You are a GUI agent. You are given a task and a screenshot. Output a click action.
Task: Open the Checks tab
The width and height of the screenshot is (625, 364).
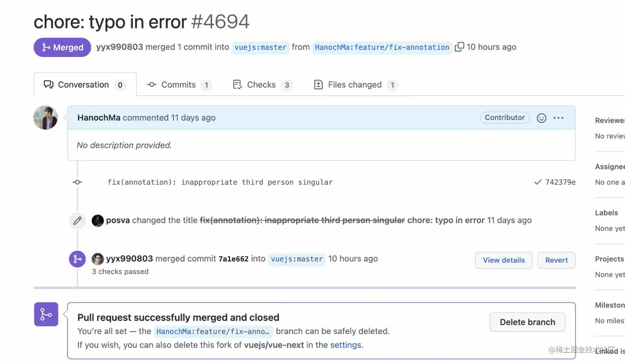[262, 85]
